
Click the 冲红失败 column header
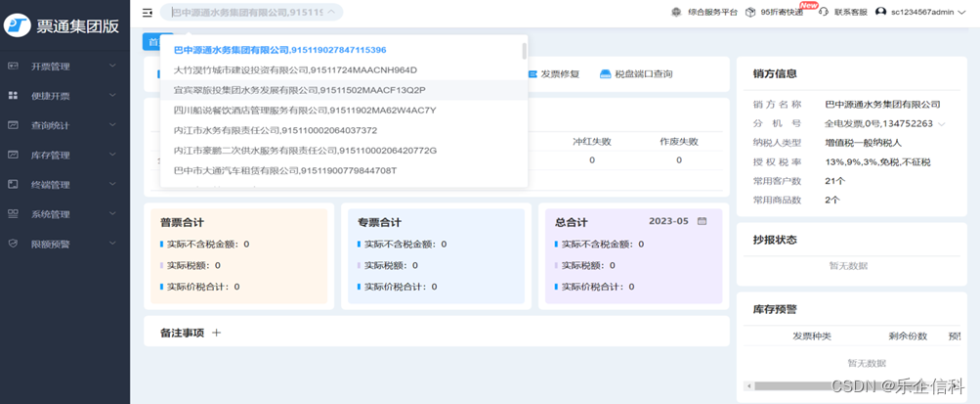[591, 141]
